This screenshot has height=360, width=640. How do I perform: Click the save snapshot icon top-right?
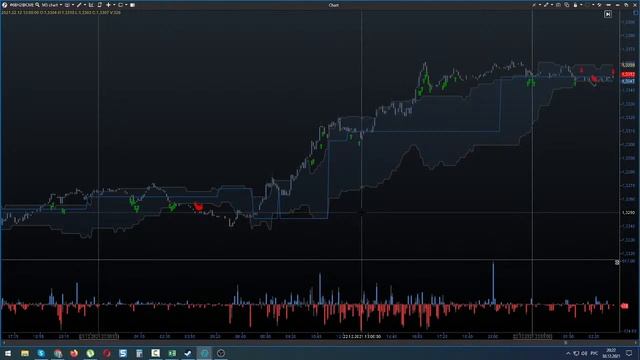[x=558, y=5]
